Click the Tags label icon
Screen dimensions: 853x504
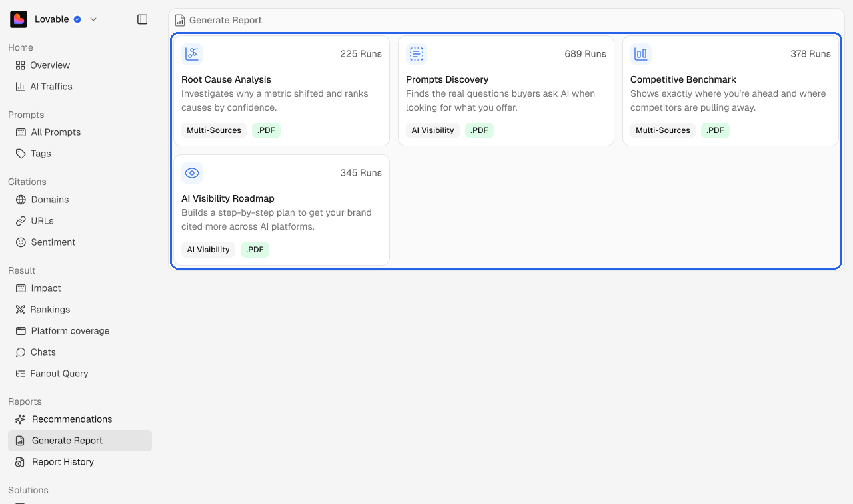click(x=21, y=154)
